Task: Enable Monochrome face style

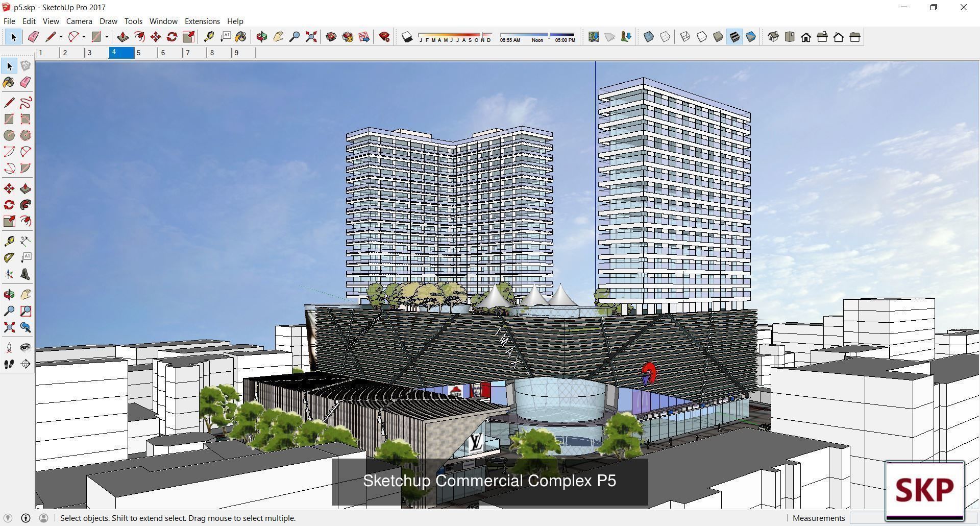Action: (751, 37)
